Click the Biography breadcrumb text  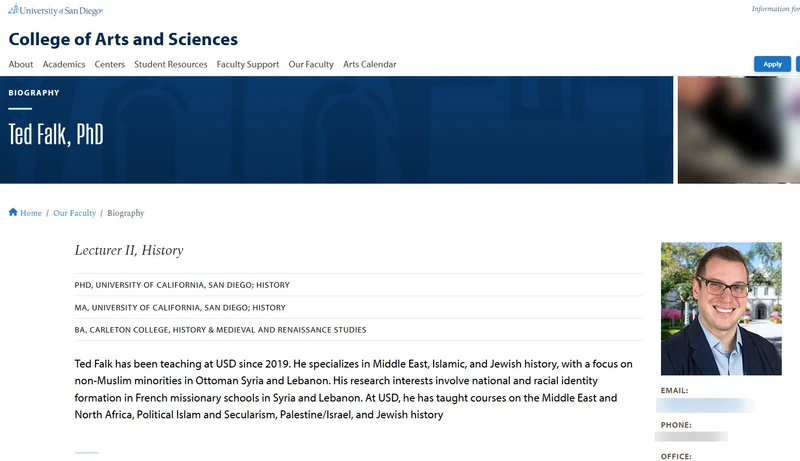pyautogui.click(x=126, y=213)
